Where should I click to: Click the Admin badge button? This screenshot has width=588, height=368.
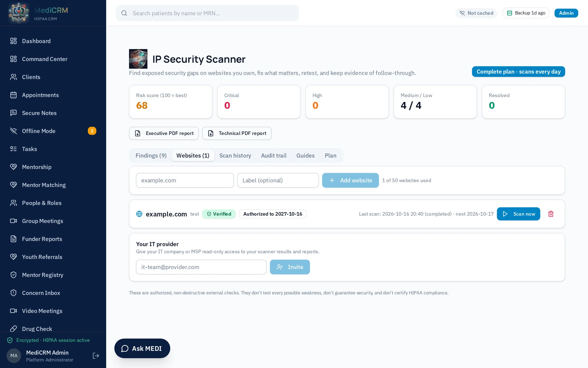(566, 13)
